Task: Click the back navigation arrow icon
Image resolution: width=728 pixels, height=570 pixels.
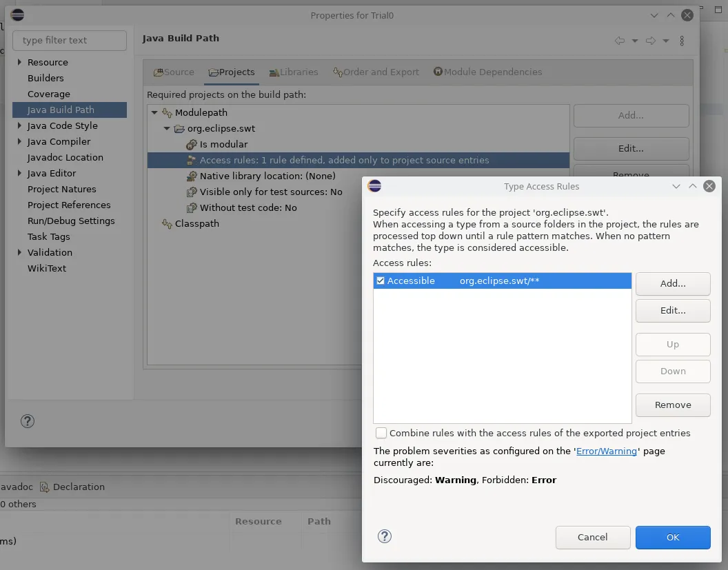Action: (619, 41)
